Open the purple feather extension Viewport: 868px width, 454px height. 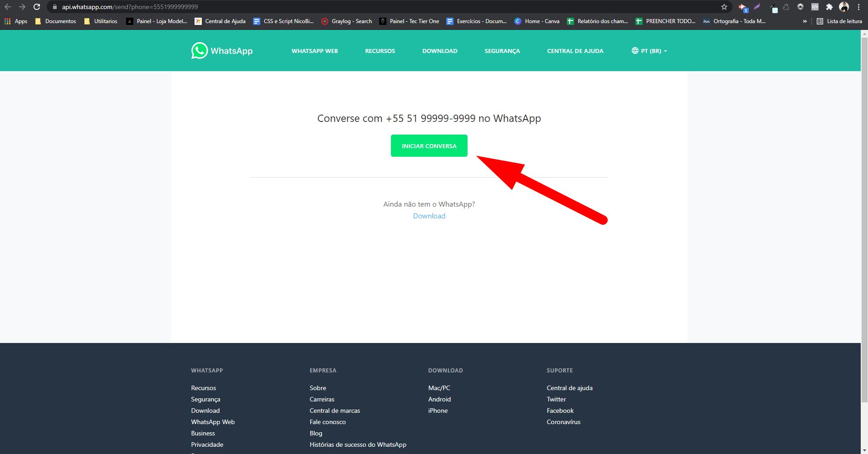[x=757, y=7]
